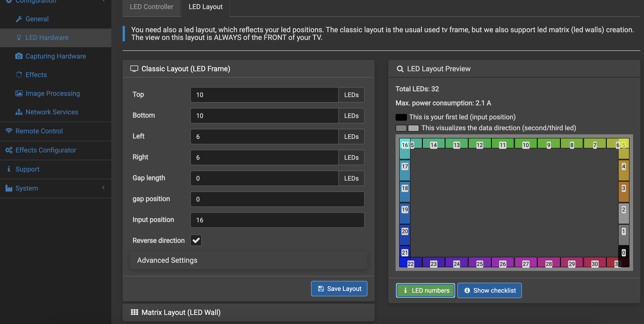Expand the Advanced Settings section

(248, 260)
